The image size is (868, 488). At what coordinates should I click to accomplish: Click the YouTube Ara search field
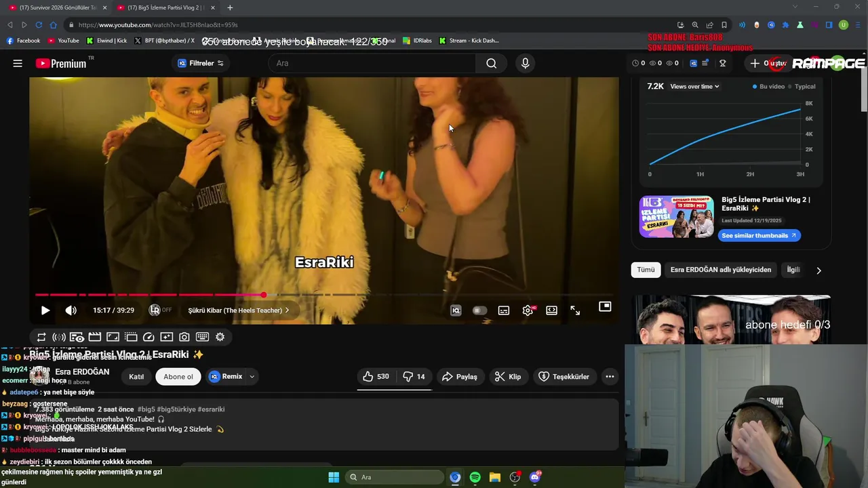(x=372, y=63)
